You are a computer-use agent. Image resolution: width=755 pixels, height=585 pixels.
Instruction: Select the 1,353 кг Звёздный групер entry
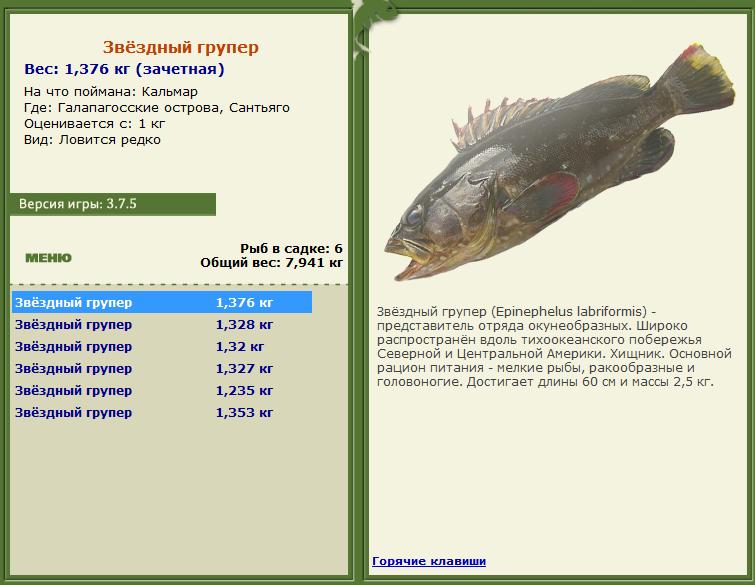pyautogui.click(x=162, y=413)
